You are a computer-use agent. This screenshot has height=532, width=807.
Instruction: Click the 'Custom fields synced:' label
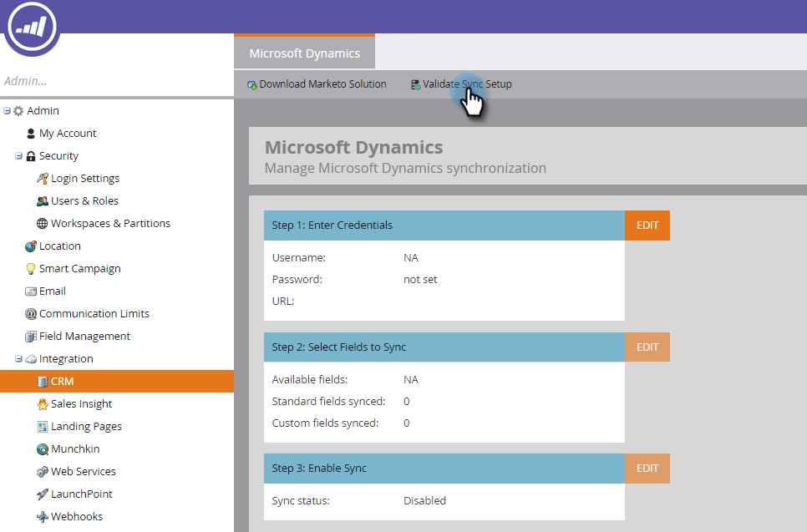click(x=325, y=423)
